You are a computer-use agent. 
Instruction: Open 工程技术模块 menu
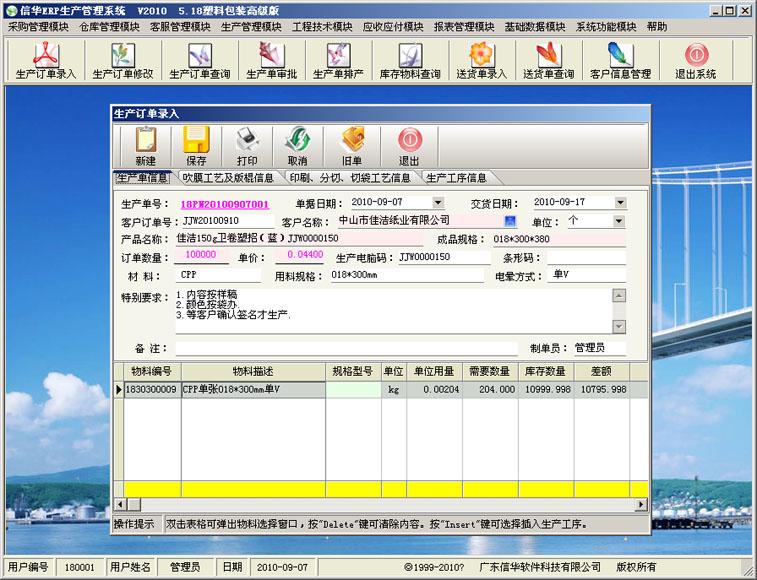point(322,27)
